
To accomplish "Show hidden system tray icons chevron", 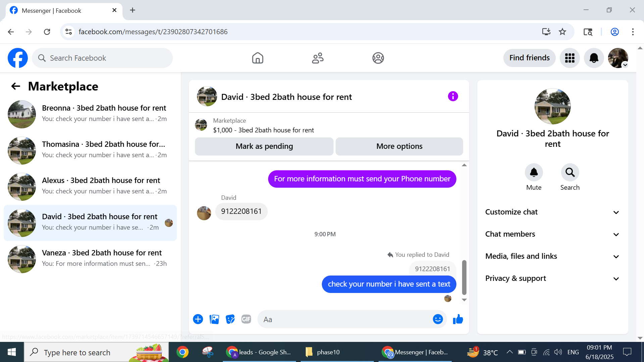I will [x=509, y=352].
